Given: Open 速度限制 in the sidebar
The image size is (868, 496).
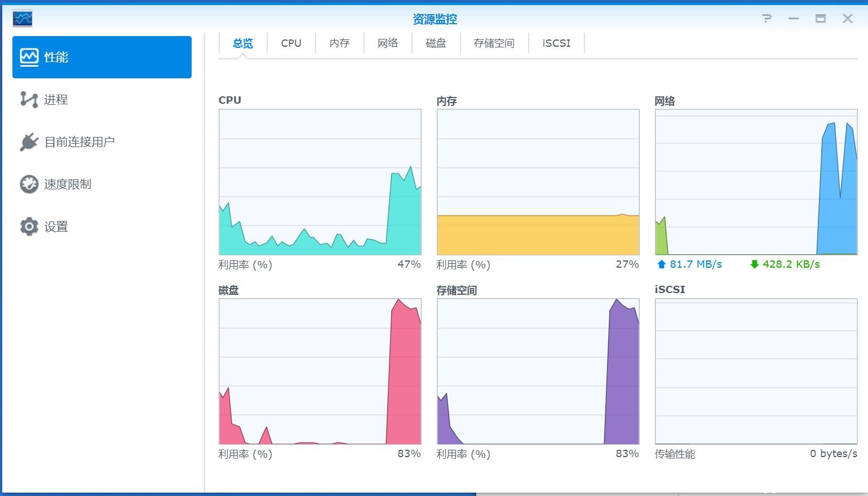Looking at the screenshot, I should (102, 184).
